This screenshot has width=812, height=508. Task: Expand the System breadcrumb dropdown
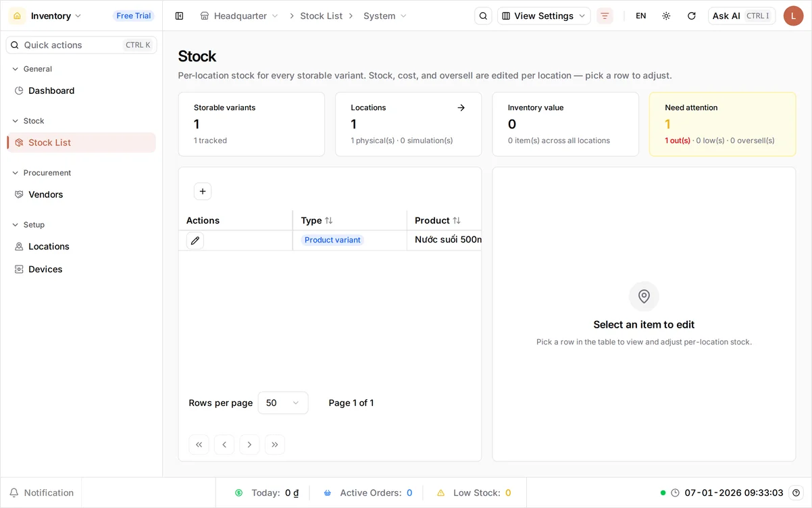tap(403, 16)
